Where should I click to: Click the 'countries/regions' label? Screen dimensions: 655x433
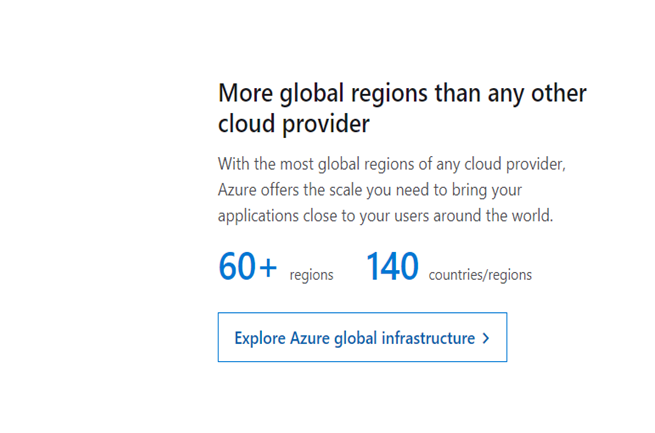480,275
